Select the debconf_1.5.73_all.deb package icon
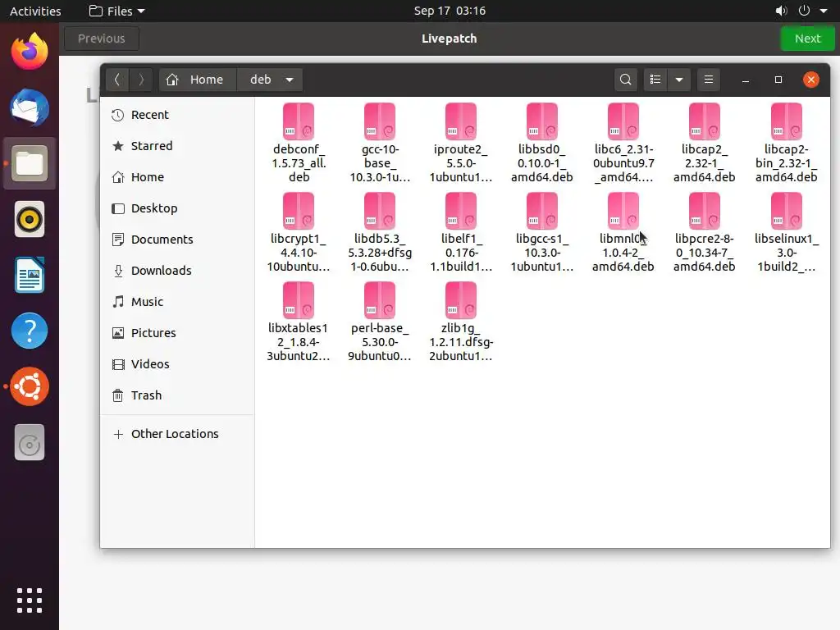 click(299, 121)
